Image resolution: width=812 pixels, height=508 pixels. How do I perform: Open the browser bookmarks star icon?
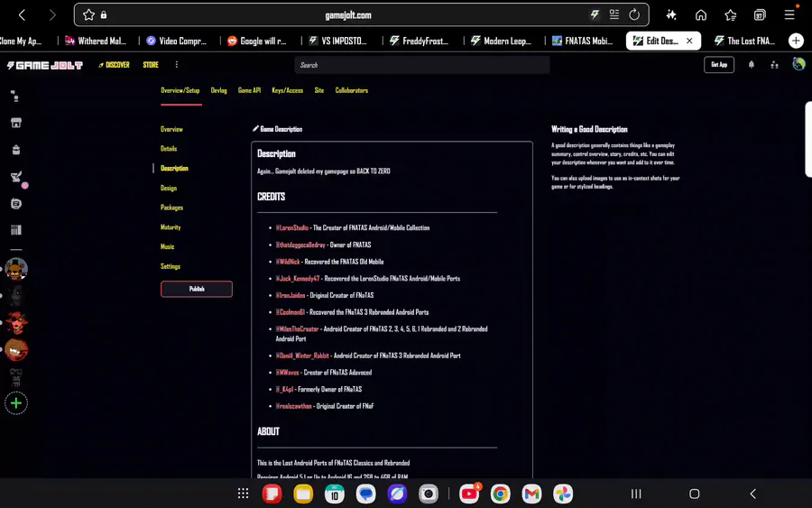click(730, 15)
